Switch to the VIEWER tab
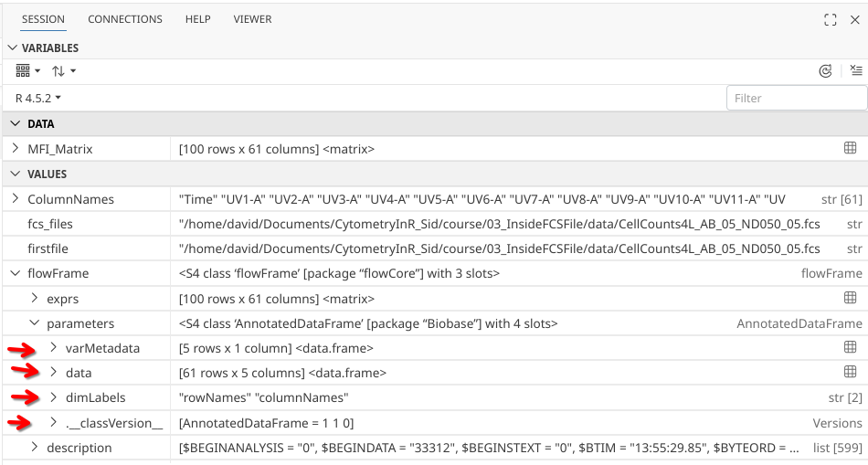Viewport: 868px width, 465px height. 252,19
